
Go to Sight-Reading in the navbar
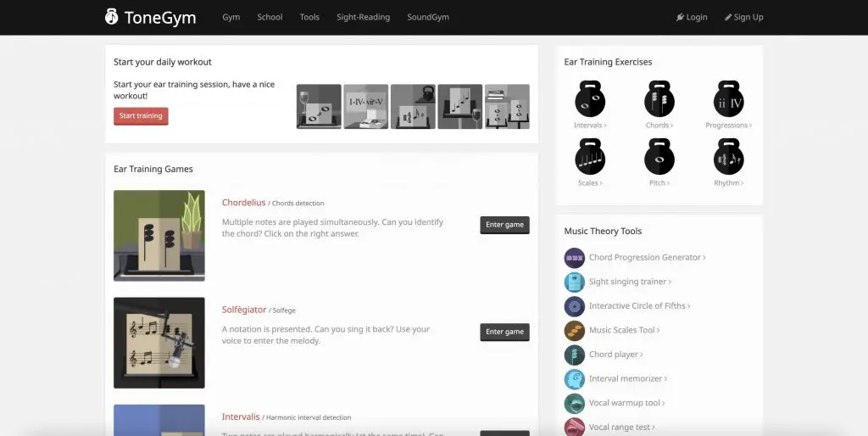point(363,17)
